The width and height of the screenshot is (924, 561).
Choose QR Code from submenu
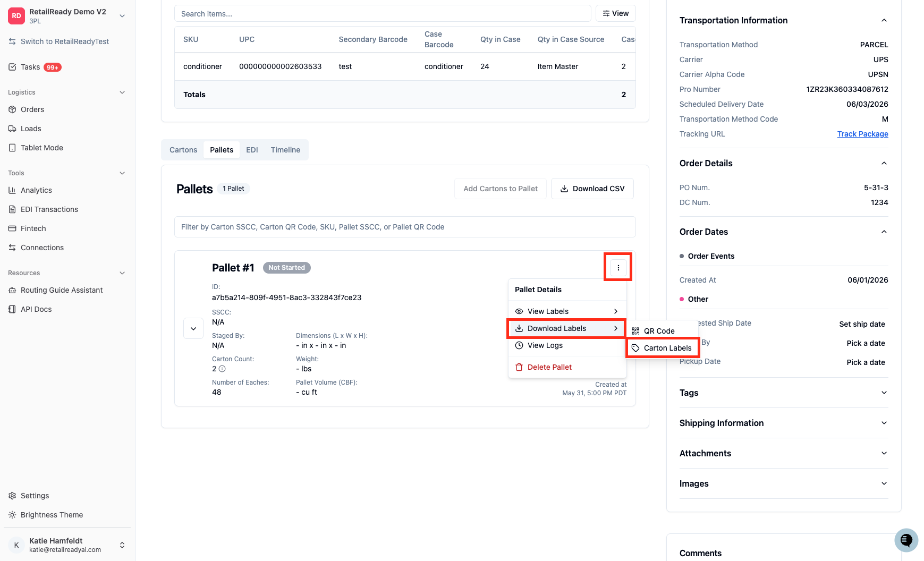(663, 331)
